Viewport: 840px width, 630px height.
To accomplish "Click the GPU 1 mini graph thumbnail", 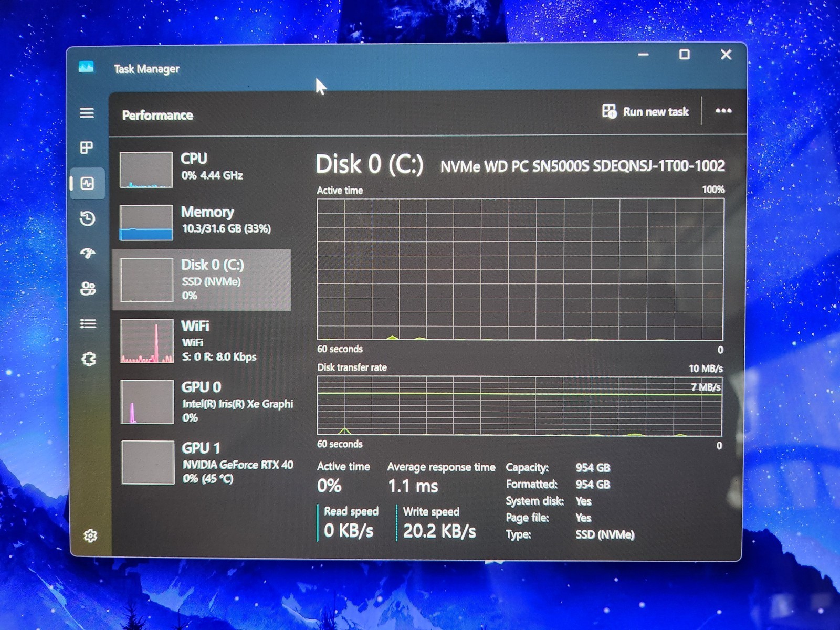I will click(x=148, y=463).
